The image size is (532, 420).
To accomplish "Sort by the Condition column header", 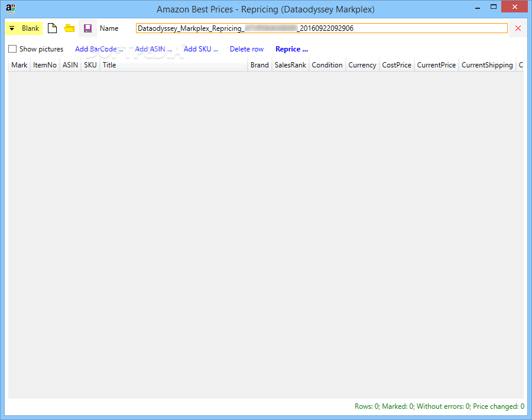I will (x=327, y=65).
